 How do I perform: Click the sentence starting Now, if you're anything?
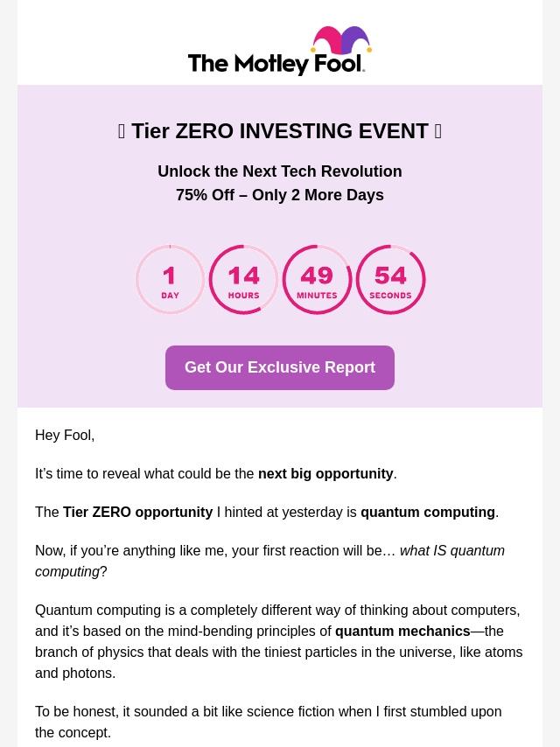[214, 551]
